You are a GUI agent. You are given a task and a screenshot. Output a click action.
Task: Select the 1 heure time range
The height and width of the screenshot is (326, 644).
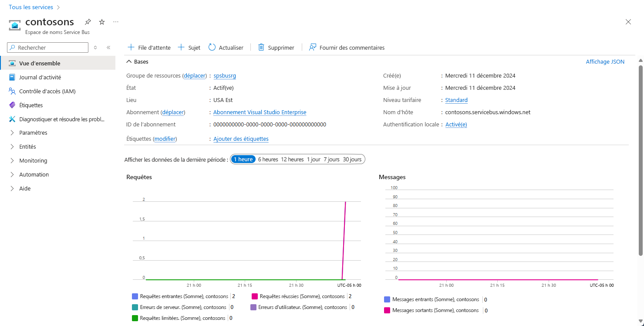243,159
